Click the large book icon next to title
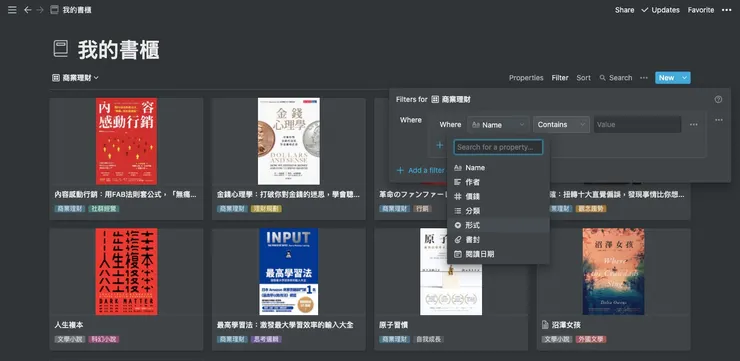This screenshot has width=740, height=361. point(61,49)
